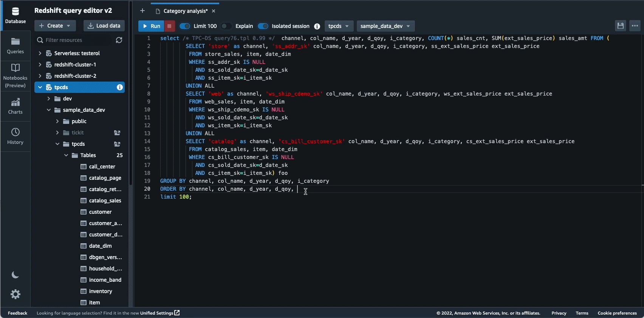
Task: Refresh the resources list
Action: [119, 40]
